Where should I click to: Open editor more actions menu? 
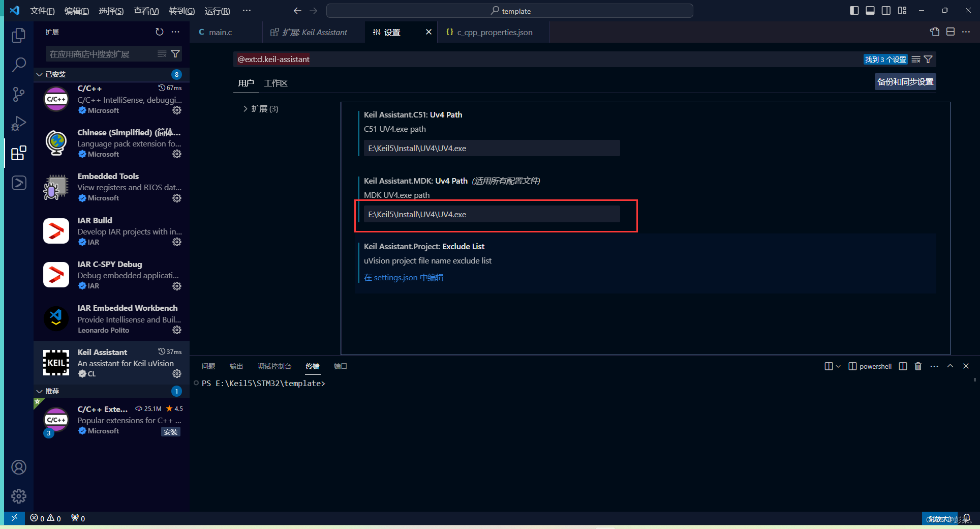[966, 32]
